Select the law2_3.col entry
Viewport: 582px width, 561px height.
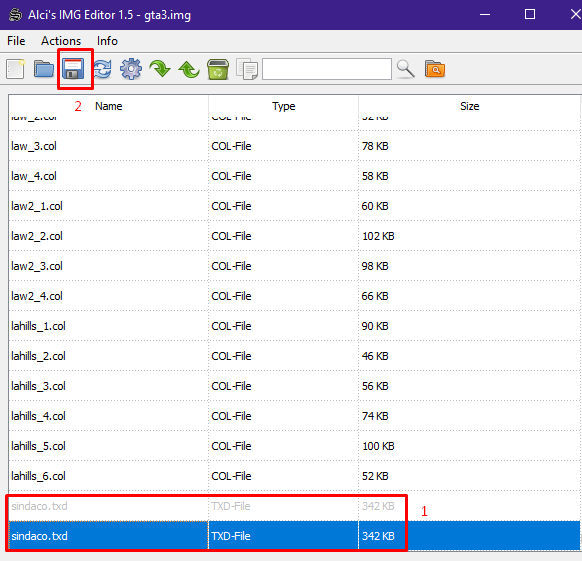pos(294,266)
